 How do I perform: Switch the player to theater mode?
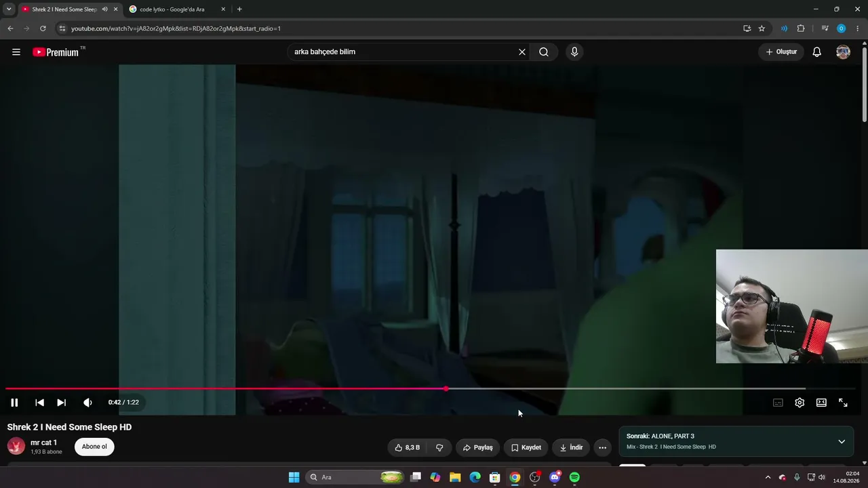tap(821, 403)
